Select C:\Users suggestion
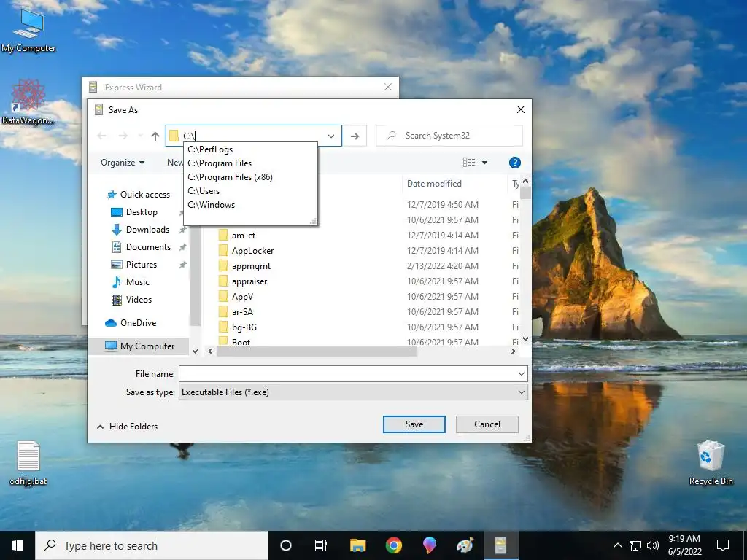This screenshot has width=747, height=560. tap(250, 191)
